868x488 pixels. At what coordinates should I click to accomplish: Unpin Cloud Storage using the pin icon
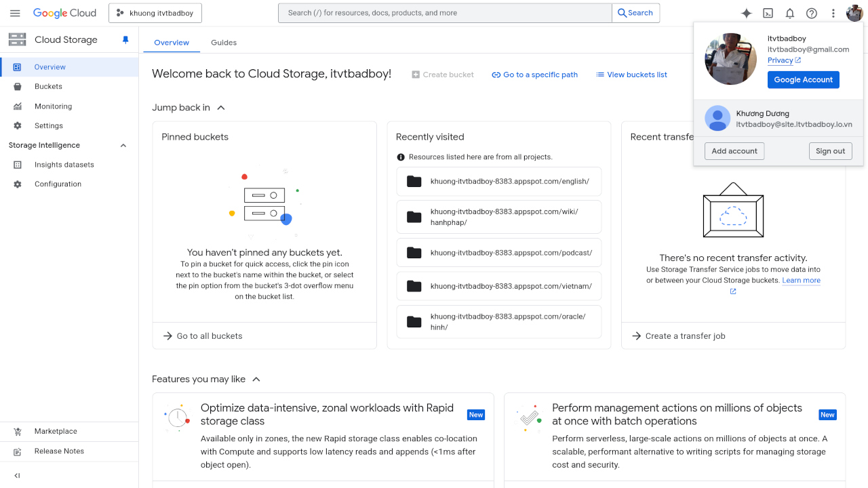[125, 40]
